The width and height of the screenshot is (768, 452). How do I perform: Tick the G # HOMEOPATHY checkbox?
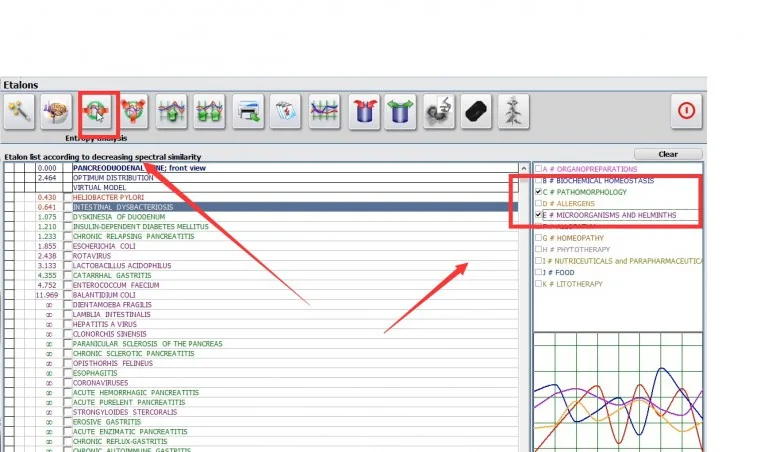coord(538,238)
